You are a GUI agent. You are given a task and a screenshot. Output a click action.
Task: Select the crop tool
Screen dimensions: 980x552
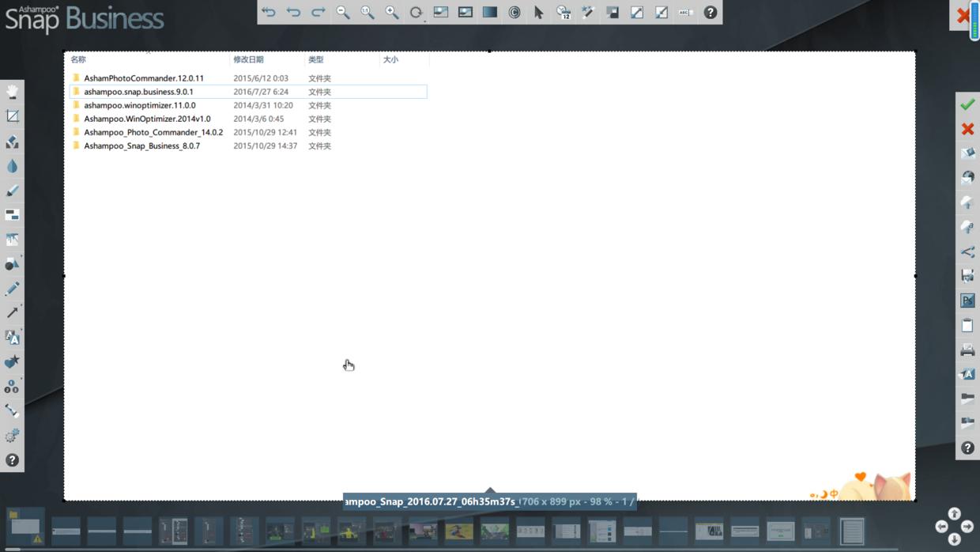[12, 116]
